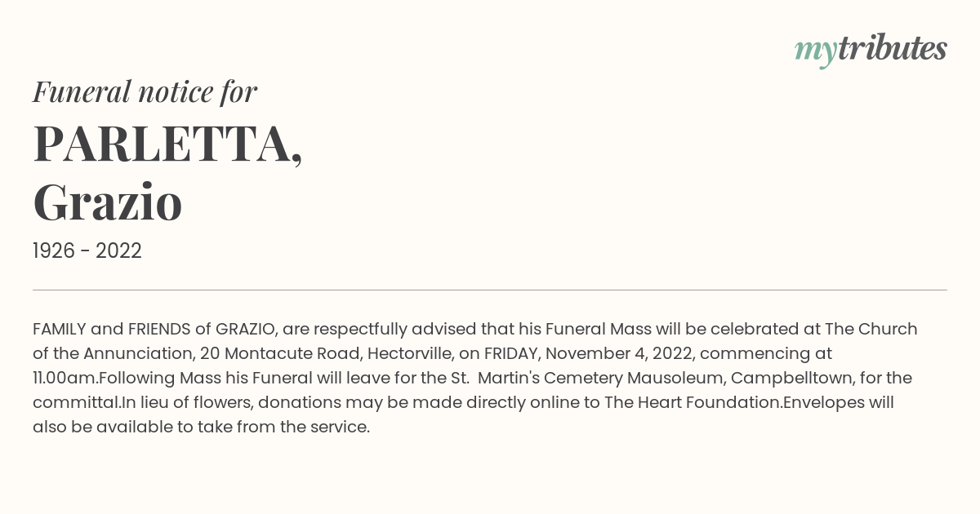
Task: Click the time 11.00am in the notice
Action: pos(65,378)
